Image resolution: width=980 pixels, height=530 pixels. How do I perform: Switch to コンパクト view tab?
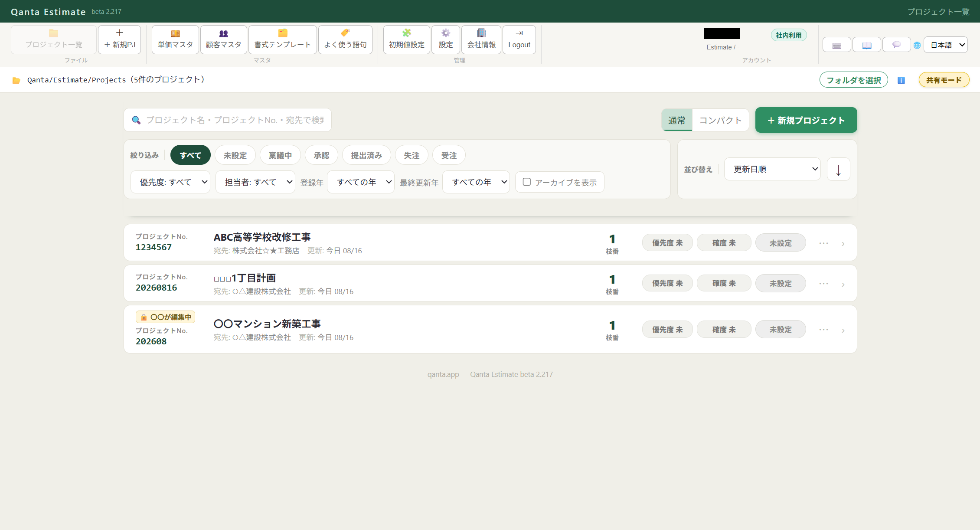[721, 120]
